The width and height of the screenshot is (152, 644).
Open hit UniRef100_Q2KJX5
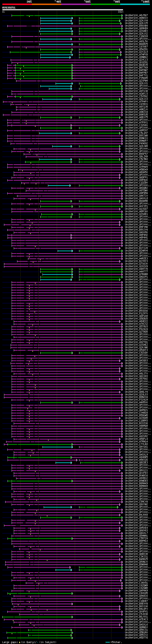click(x=136, y=23)
